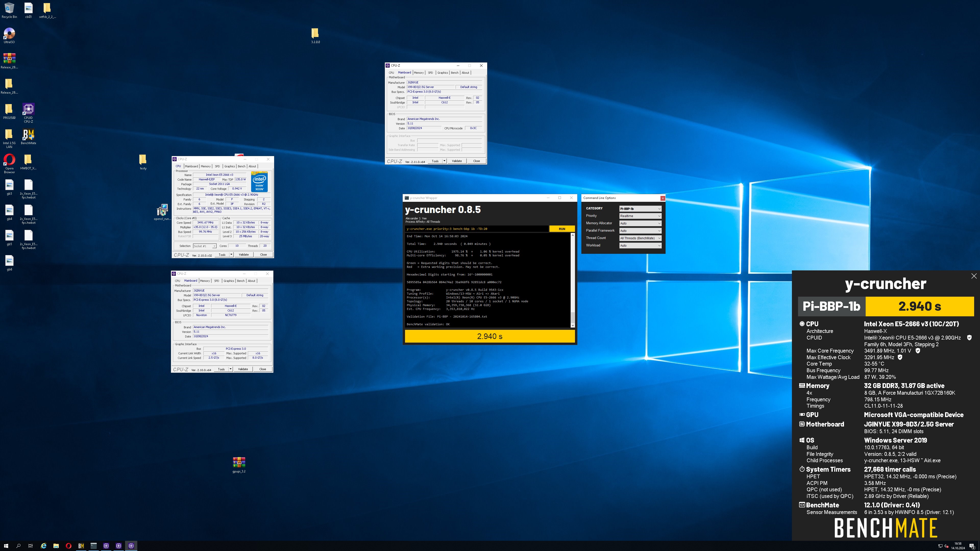The width and height of the screenshot is (980, 551).
Task: Launch Opera Browser desktop shortcut
Action: [9, 164]
